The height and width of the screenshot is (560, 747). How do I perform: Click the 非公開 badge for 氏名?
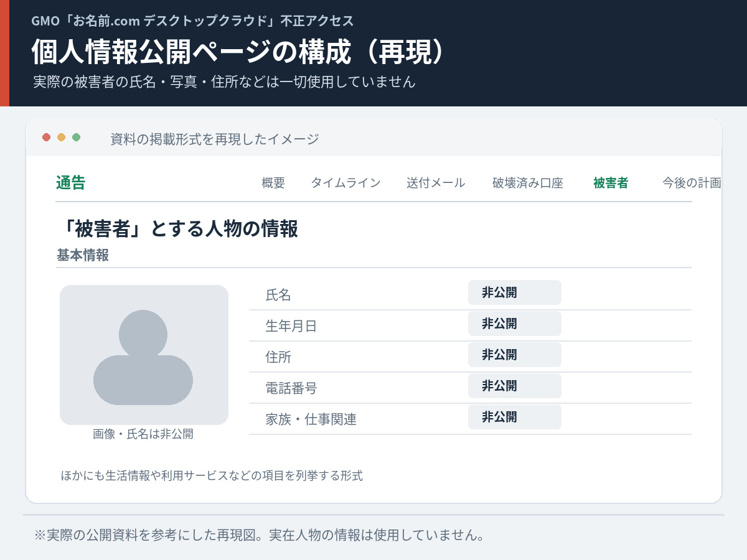click(515, 292)
